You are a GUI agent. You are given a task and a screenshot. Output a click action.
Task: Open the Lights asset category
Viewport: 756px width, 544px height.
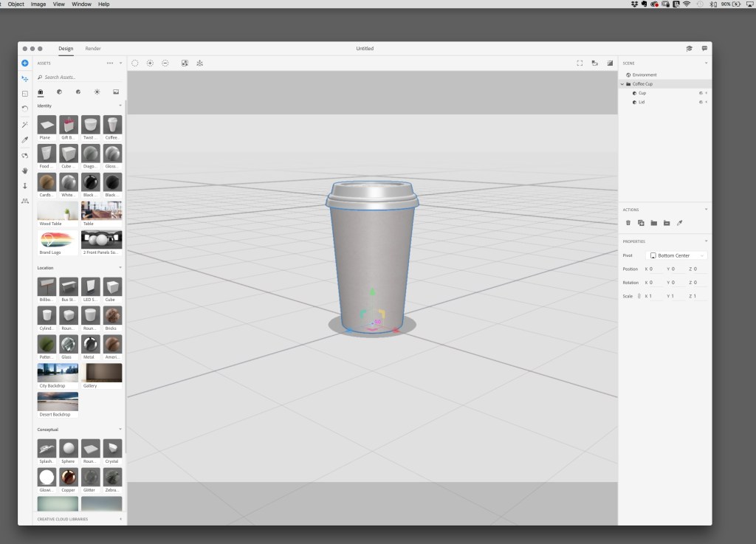97,92
